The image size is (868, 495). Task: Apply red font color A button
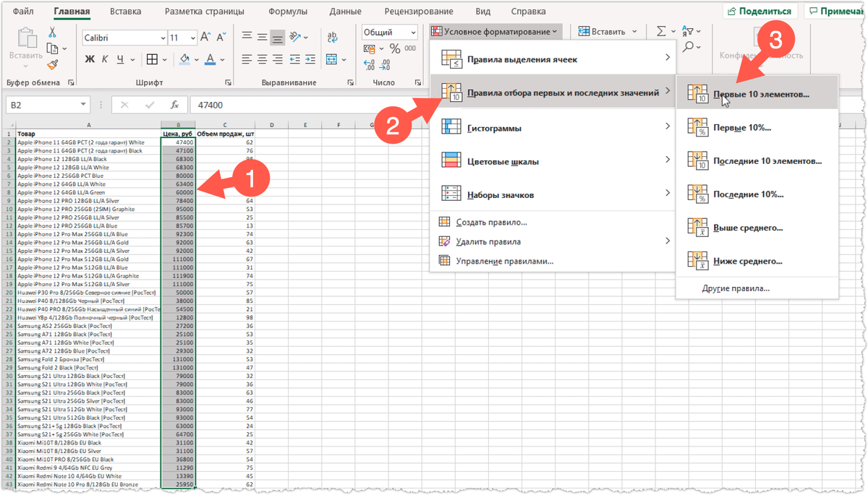pyautogui.click(x=210, y=59)
